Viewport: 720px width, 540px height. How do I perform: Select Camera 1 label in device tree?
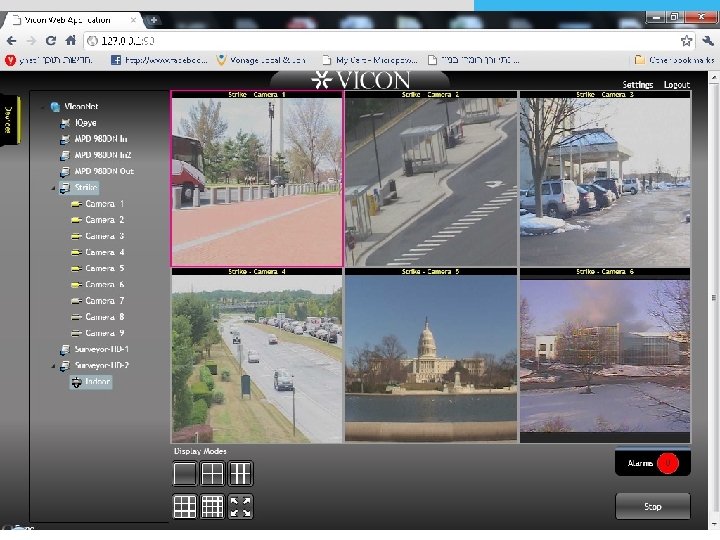pyautogui.click(x=105, y=204)
